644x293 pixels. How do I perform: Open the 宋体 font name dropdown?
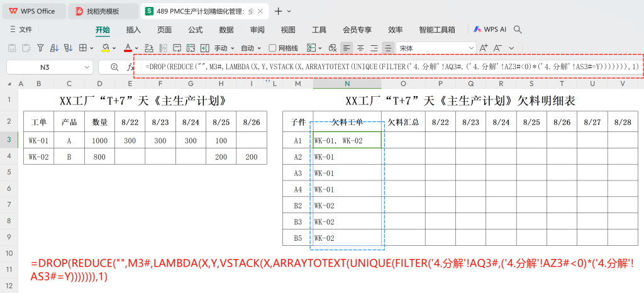point(472,48)
